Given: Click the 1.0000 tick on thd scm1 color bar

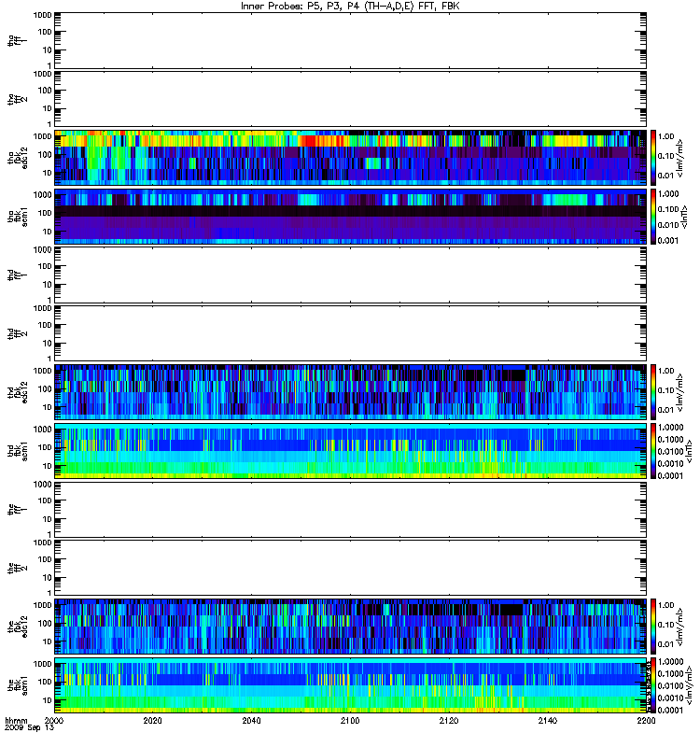Looking at the screenshot, I should 670,428.
